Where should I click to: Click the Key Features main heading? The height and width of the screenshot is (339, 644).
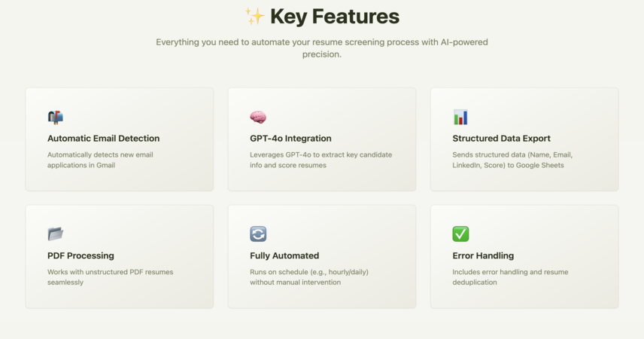point(335,17)
